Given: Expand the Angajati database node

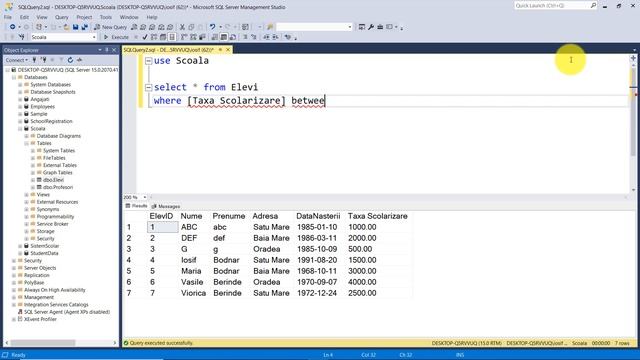Looking at the screenshot, I should (20, 99).
